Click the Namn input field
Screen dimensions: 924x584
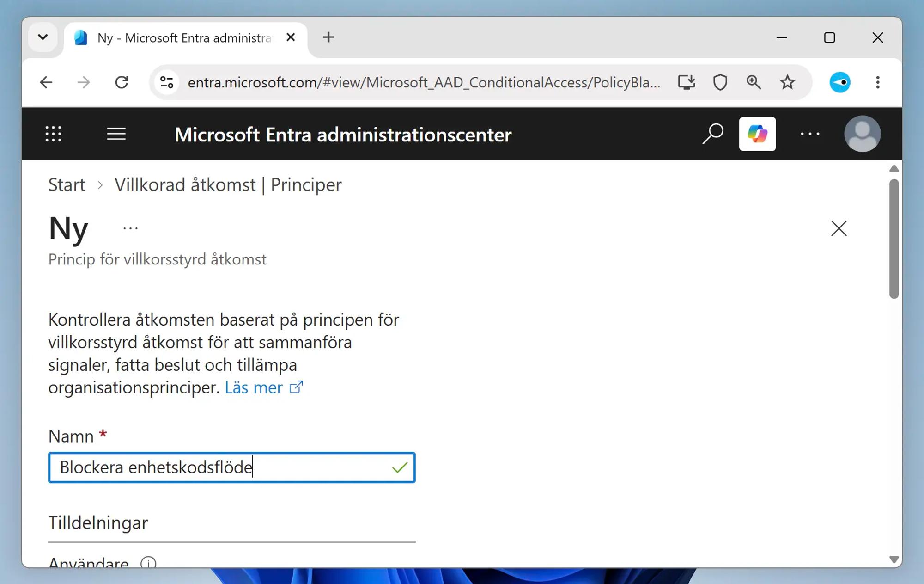click(x=232, y=467)
